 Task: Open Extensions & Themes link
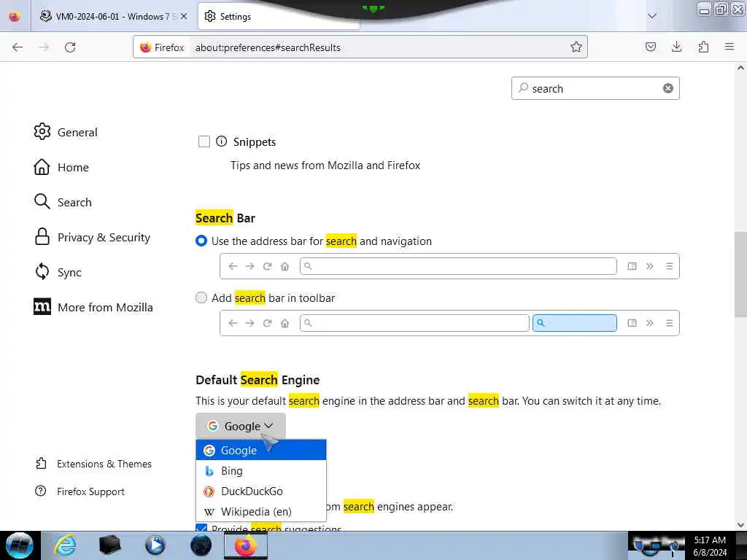tap(93, 464)
